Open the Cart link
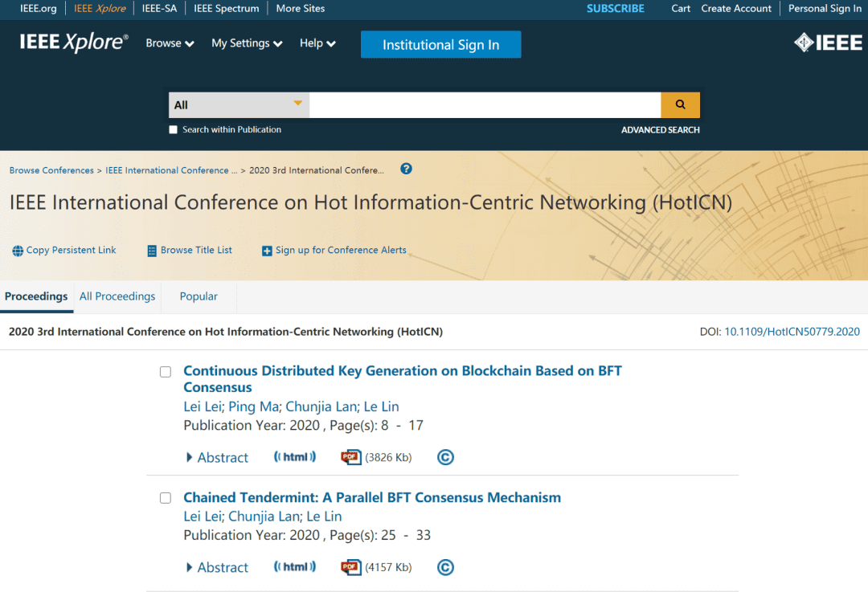The height and width of the screenshot is (592, 868). (681, 8)
